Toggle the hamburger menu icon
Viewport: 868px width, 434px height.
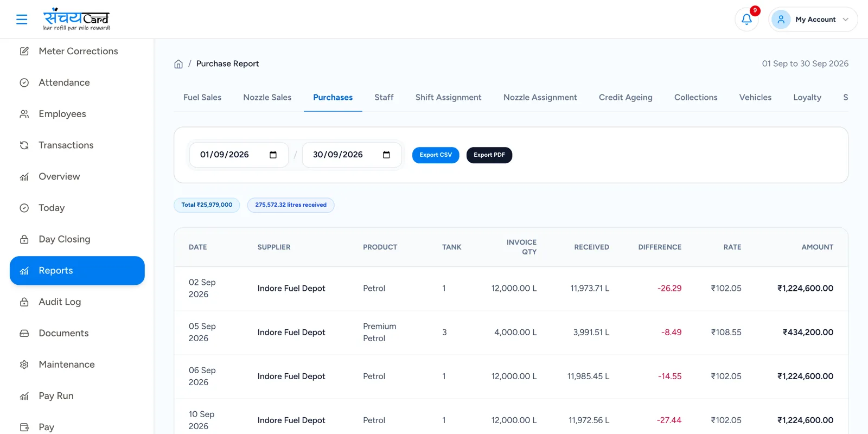point(22,20)
